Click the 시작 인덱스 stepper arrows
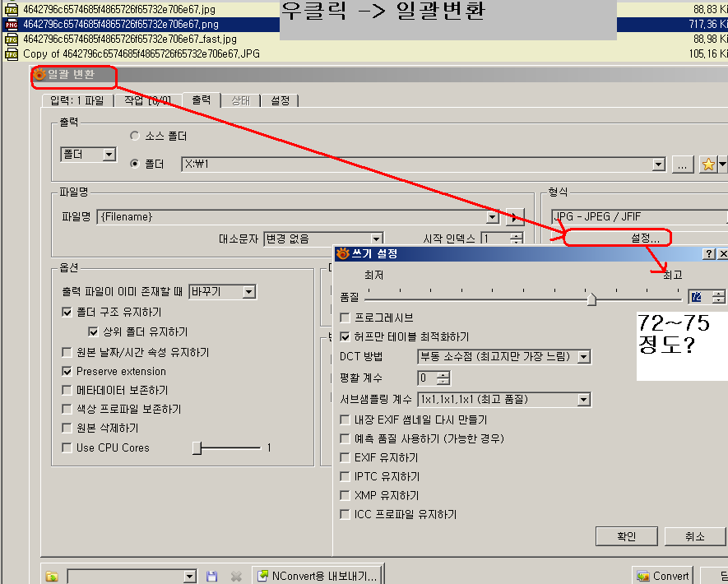Screen dimensions: 728x584 [517, 239]
